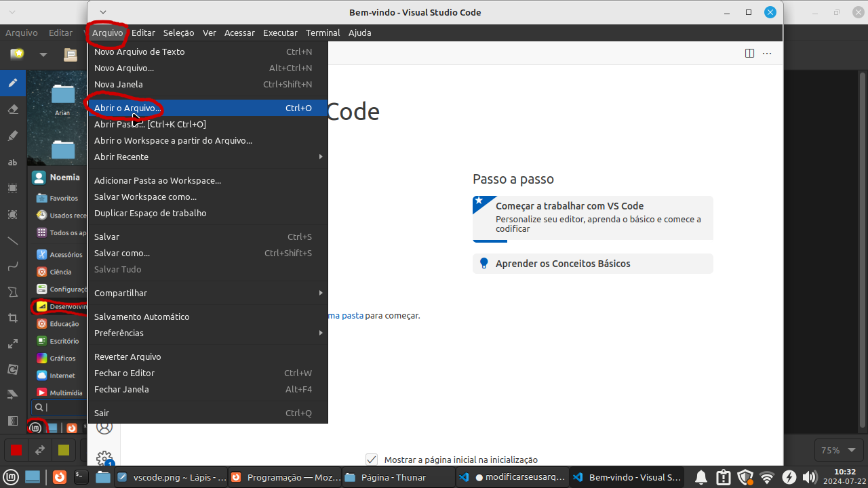Click the swap colors arrows button in Lápis

point(40,450)
